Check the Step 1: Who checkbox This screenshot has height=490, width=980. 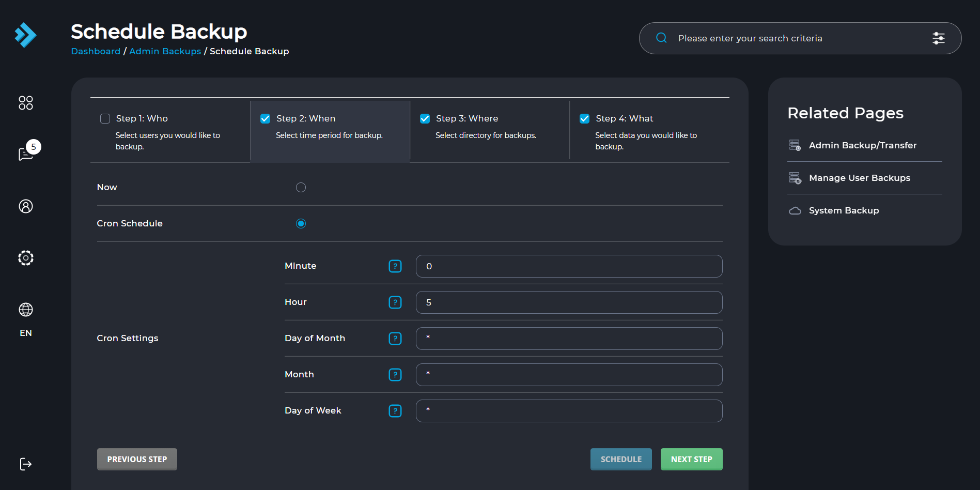[105, 119]
